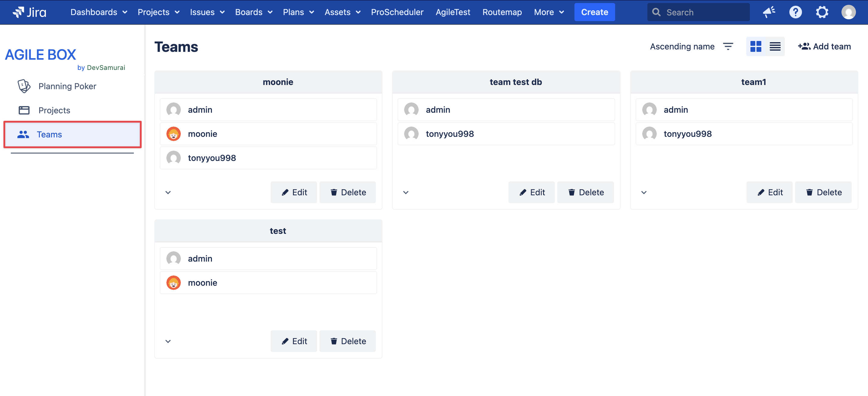Switch to list view
Screen dimensions: 868x396
[x=775, y=46]
